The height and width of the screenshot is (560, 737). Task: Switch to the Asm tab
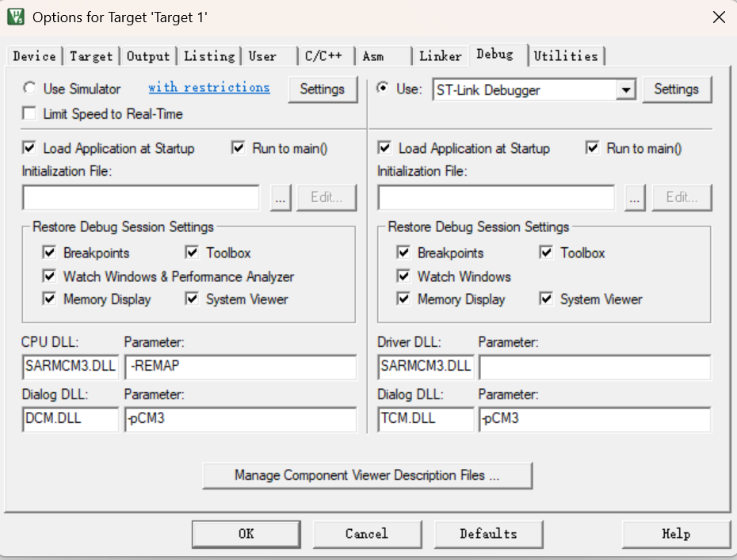384,56
